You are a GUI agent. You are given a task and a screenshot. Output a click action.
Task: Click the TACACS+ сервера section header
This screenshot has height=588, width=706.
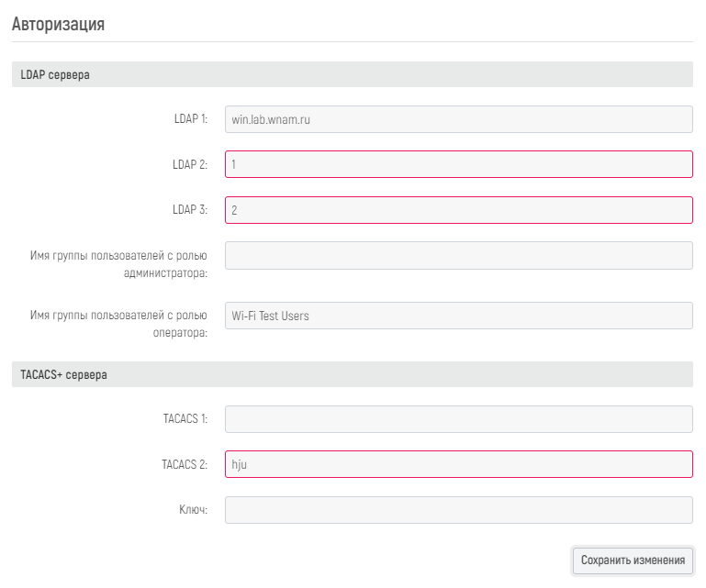click(63, 375)
